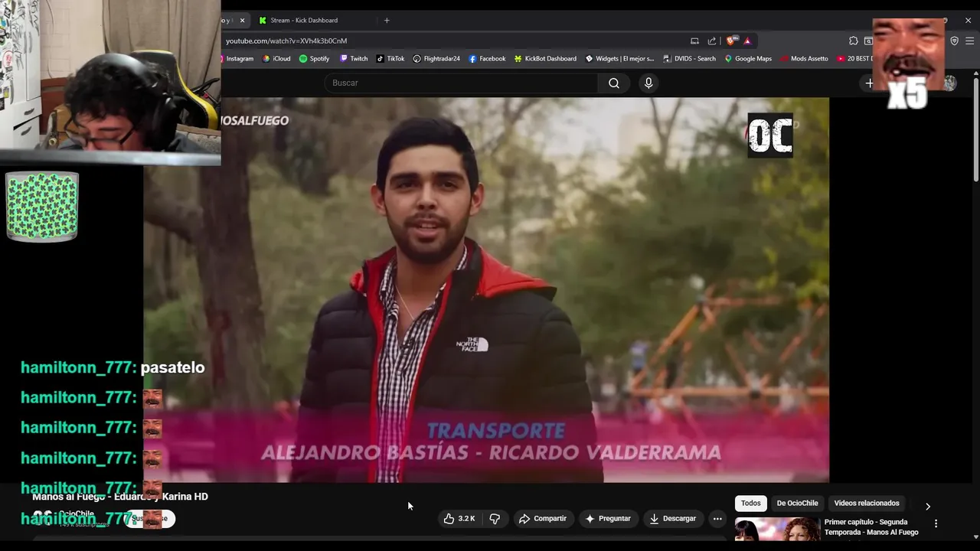The image size is (980, 551).
Task: Click the VPN shield icon in toolbar
Action: pyautogui.click(x=954, y=41)
